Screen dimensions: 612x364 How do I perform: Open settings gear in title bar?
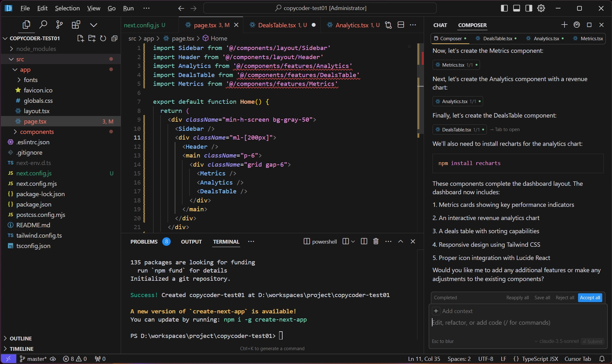tap(541, 8)
